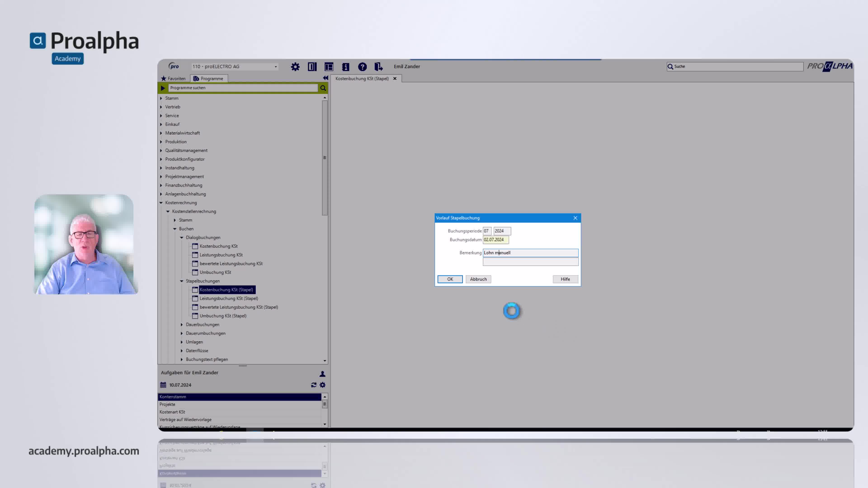Collapse the Stapelbuchungen tree node
868x488 pixels.
point(182,281)
